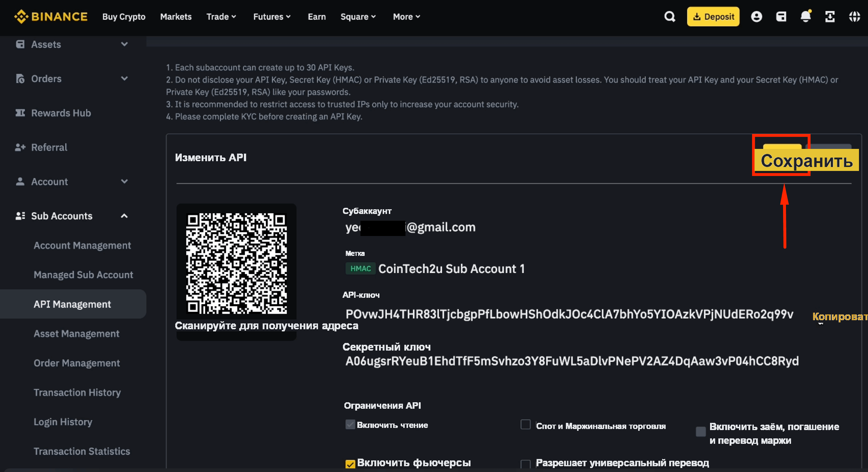Screen dimensions: 868x472
Task: Click 'Ограничения API' heading
Action: coord(382,406)
